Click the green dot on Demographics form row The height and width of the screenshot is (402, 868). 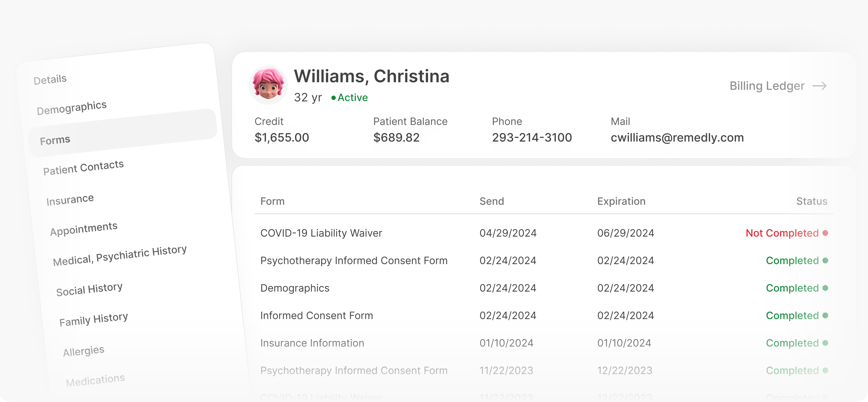(825, 288)
